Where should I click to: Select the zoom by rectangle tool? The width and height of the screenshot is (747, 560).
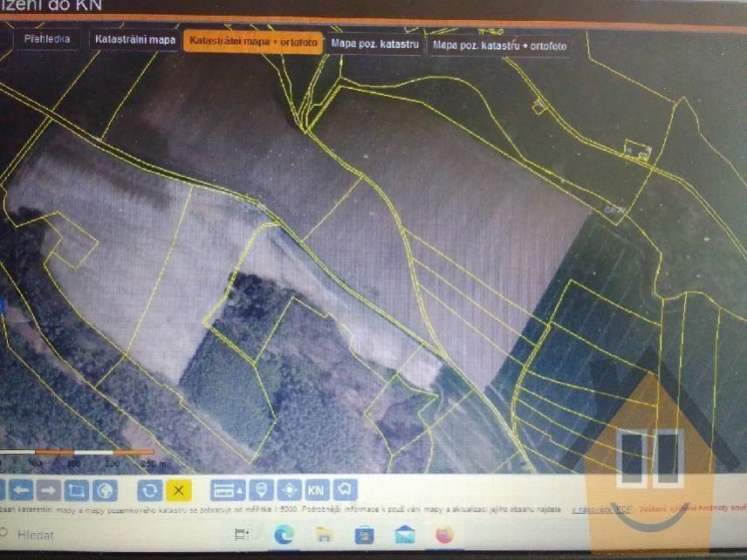pos(77,490)
